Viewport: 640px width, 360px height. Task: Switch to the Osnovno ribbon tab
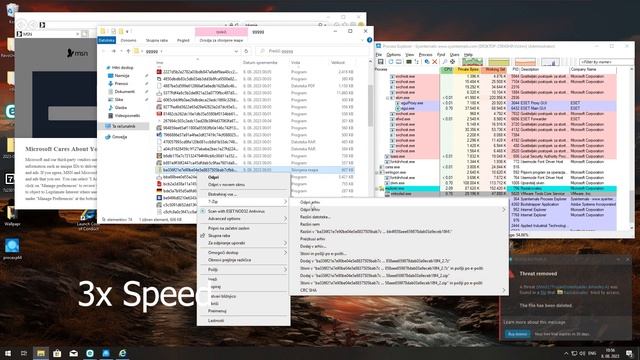[129, 40]
